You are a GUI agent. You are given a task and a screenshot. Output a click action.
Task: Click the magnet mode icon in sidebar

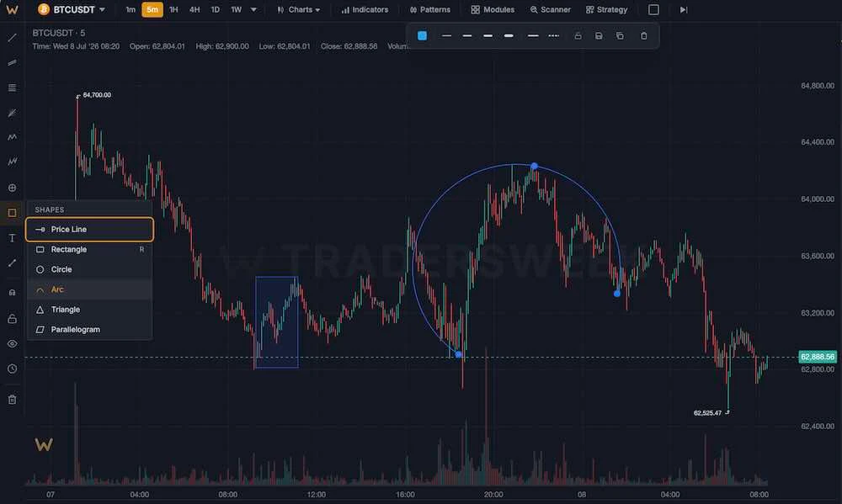[x=12, y=293]
